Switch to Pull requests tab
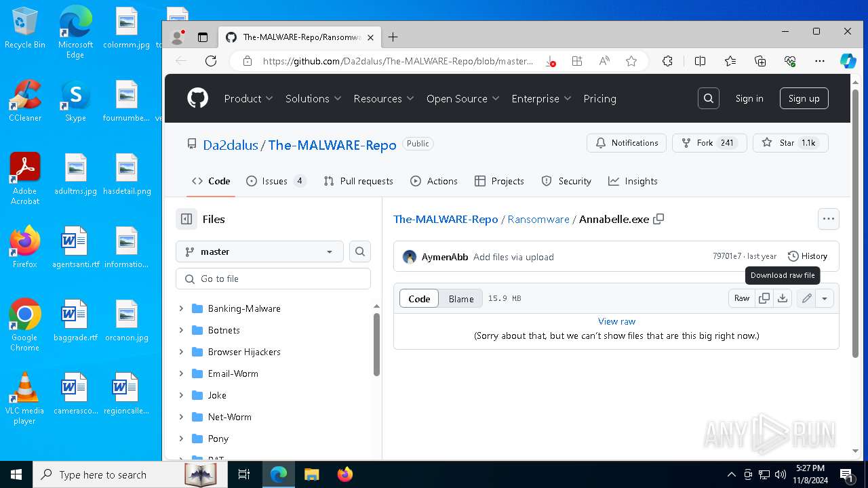The image size is (868, 488). [358, 181]
